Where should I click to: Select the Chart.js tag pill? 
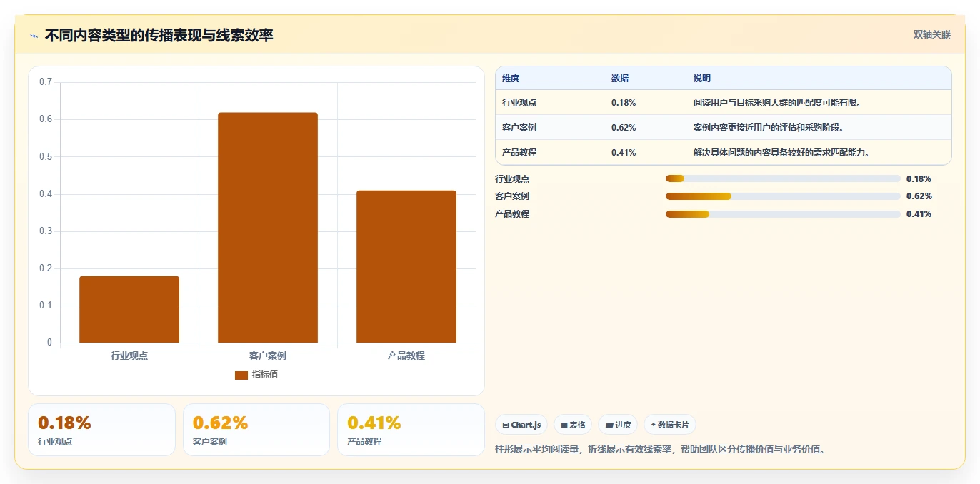522,425
